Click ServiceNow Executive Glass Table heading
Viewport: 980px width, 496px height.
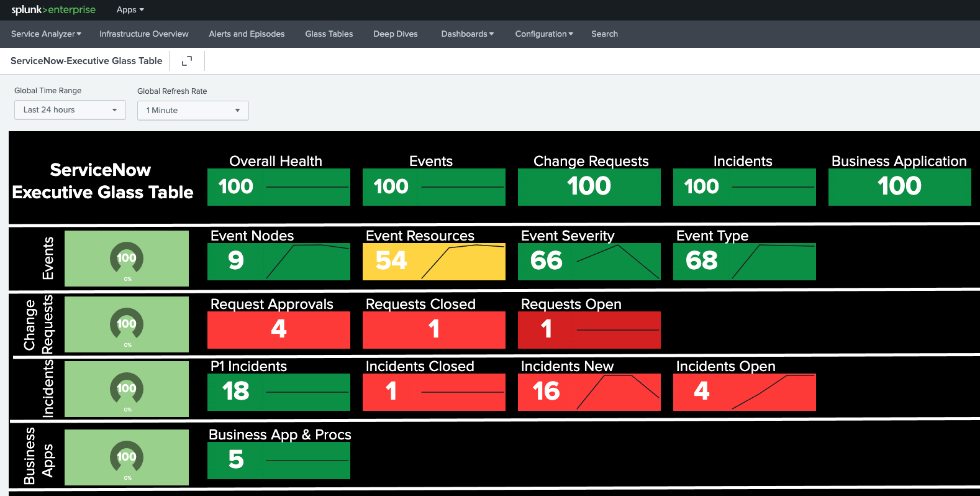pos(102,181)
